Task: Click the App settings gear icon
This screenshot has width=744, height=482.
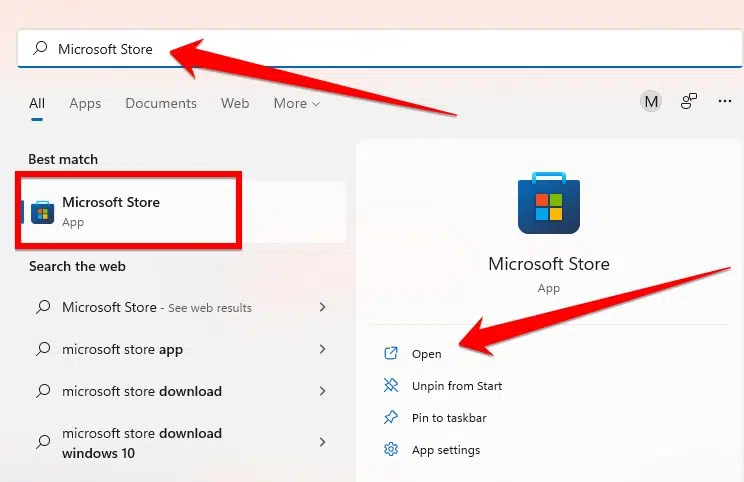Action: click(391, 449)
